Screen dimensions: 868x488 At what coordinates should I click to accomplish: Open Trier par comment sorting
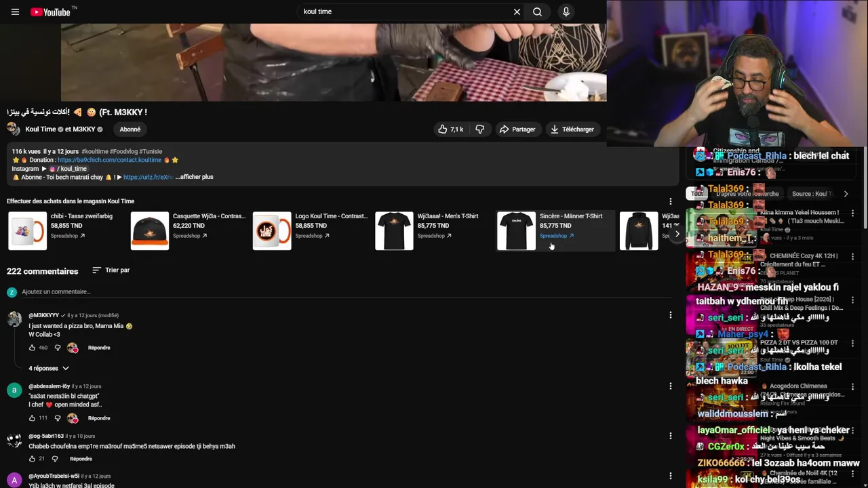(x=111, y=270)
